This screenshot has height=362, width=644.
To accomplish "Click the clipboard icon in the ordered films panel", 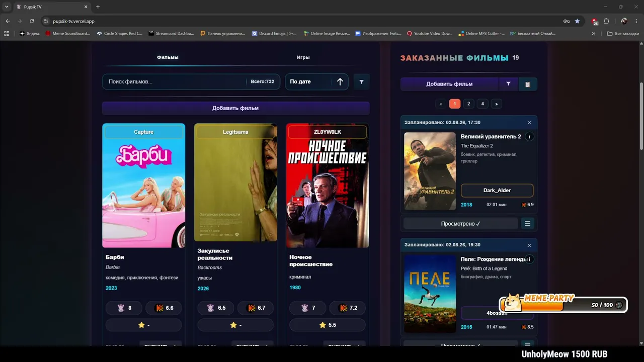I will tap(527, 84).
